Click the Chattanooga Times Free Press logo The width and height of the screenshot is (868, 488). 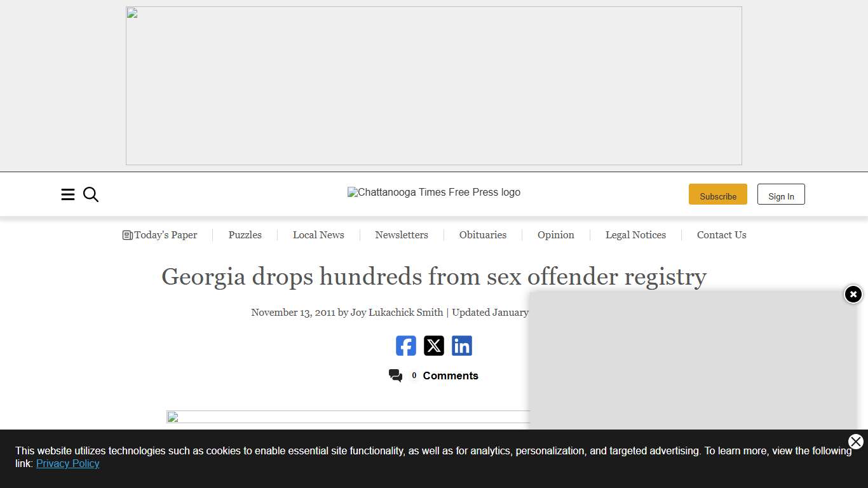point(434,192)
